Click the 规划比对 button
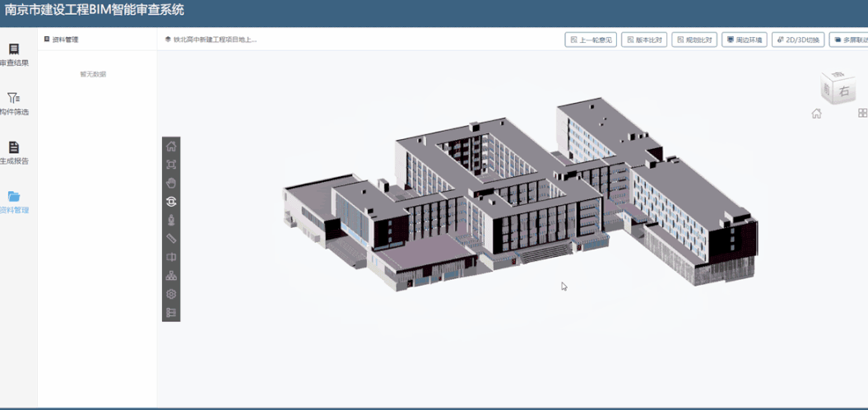Screen dimensions: 868x410 pyautogui.click(x=694, y=40)
